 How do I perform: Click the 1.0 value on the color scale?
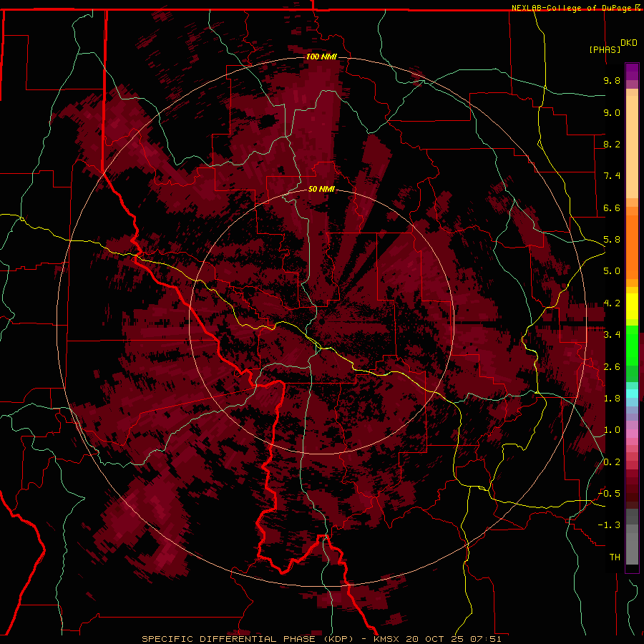[612, 430]
